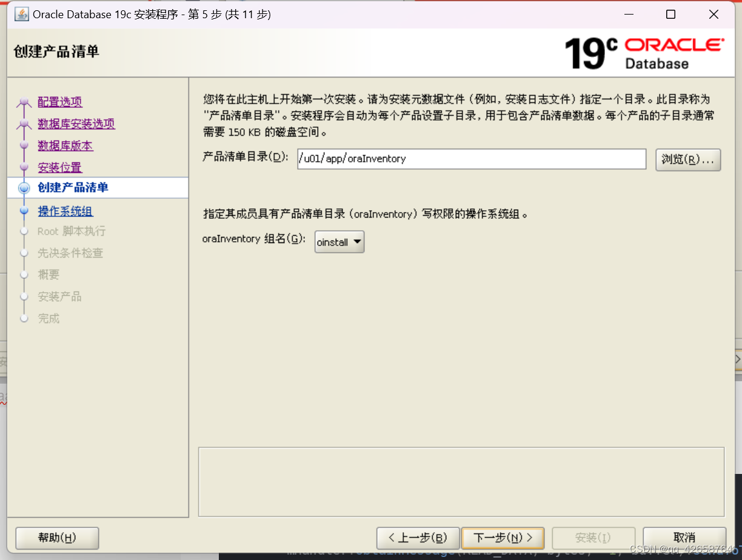Go to previous step with 上一步(B)

418,538
